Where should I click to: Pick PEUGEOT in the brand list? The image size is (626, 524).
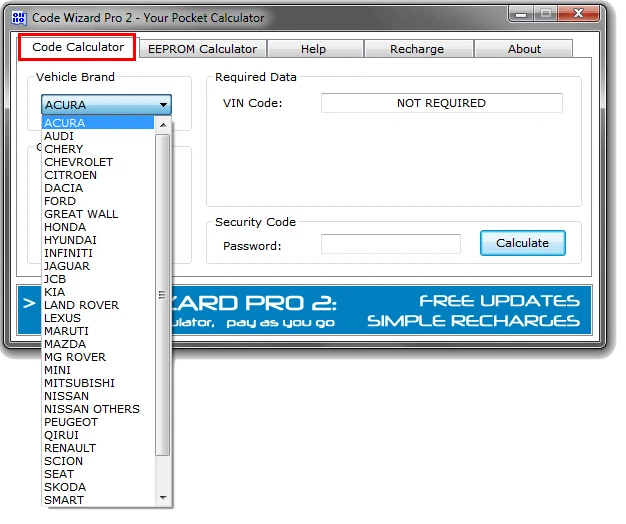(x=98, y=422)
